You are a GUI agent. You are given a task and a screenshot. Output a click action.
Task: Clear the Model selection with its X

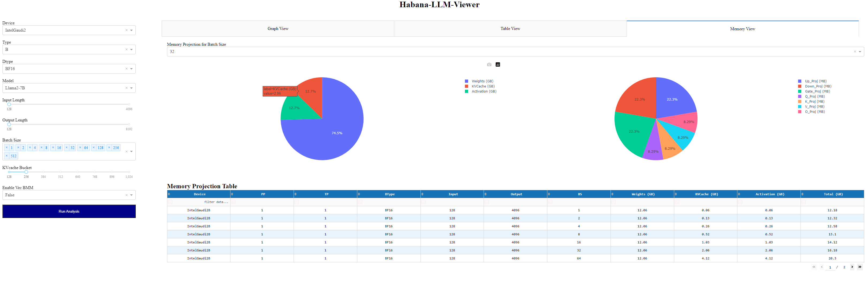(126, 88)
